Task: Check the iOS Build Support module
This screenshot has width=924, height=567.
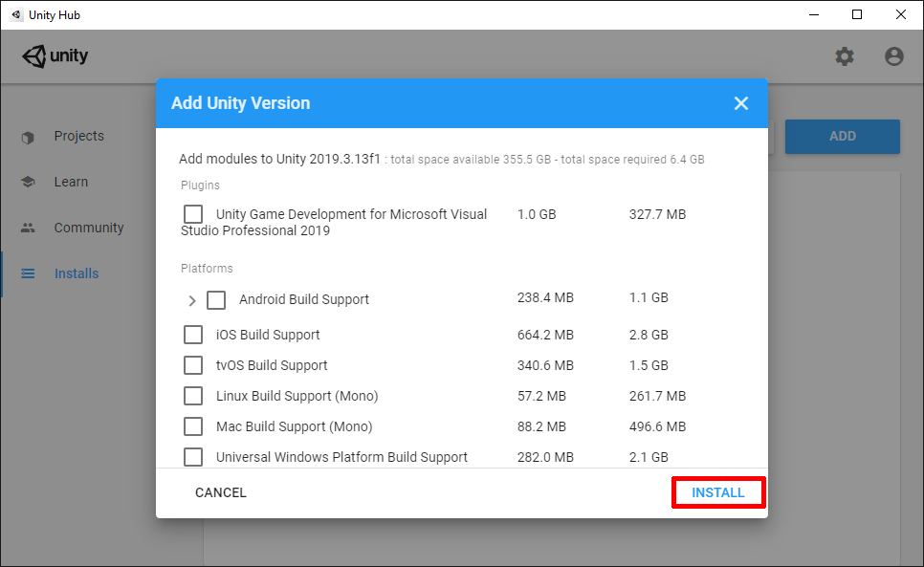Action: click(x=193, y=335)
